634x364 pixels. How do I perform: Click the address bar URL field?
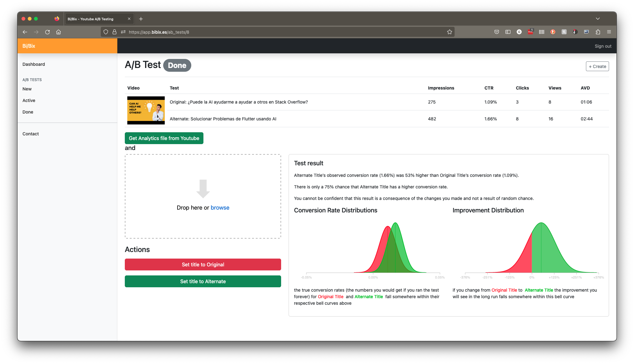pos(278,32)
